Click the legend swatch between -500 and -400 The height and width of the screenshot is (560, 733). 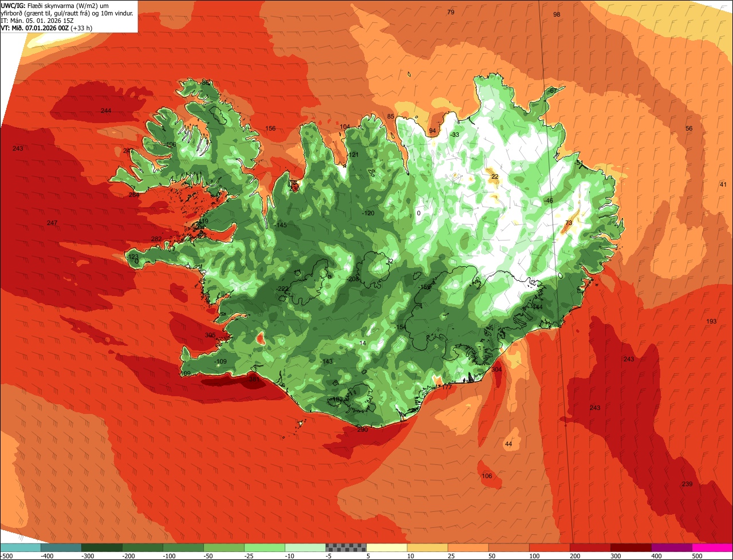point(21,547)
